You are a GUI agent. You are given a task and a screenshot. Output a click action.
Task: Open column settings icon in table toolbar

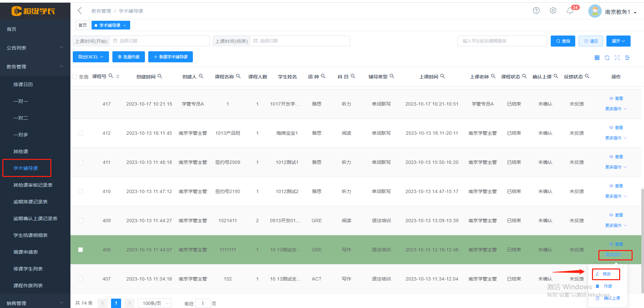point(627,58)
